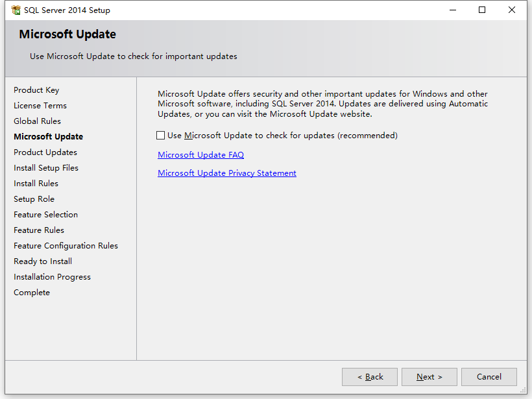Click the SQL Server Setup title bar icon
This screenshot has height=399, width=532.
coord(16,10)
